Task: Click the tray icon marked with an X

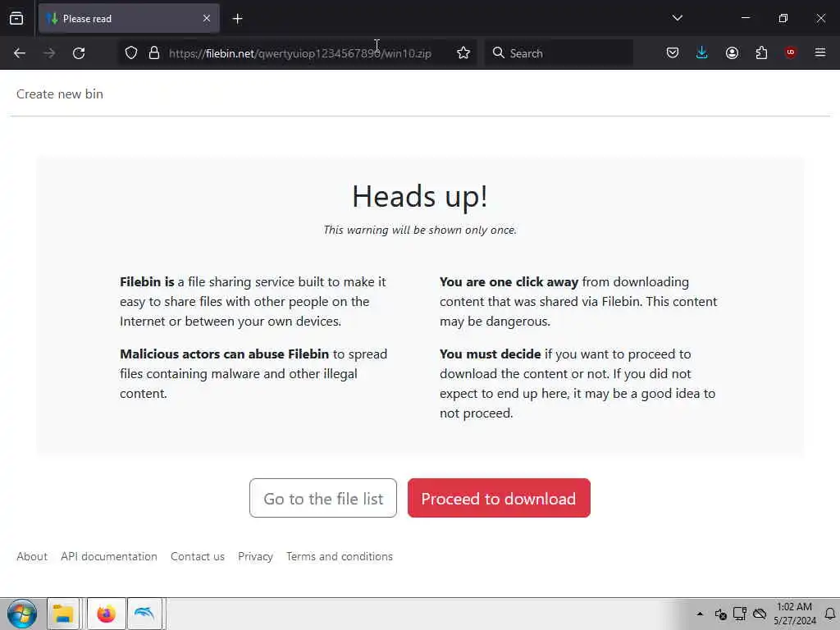Action: 720,614
